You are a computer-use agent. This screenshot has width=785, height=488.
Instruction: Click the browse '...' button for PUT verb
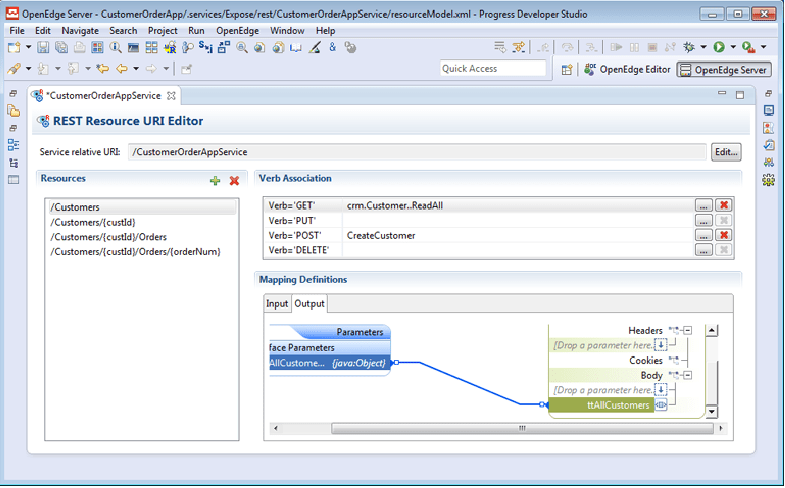[x=703, y=220]
